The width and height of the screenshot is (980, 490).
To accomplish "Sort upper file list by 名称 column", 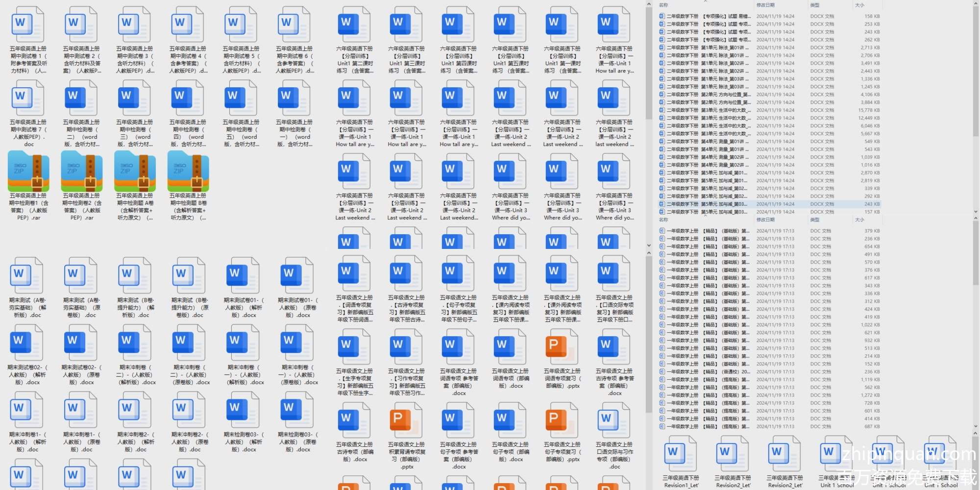I will tap(663, 5).
